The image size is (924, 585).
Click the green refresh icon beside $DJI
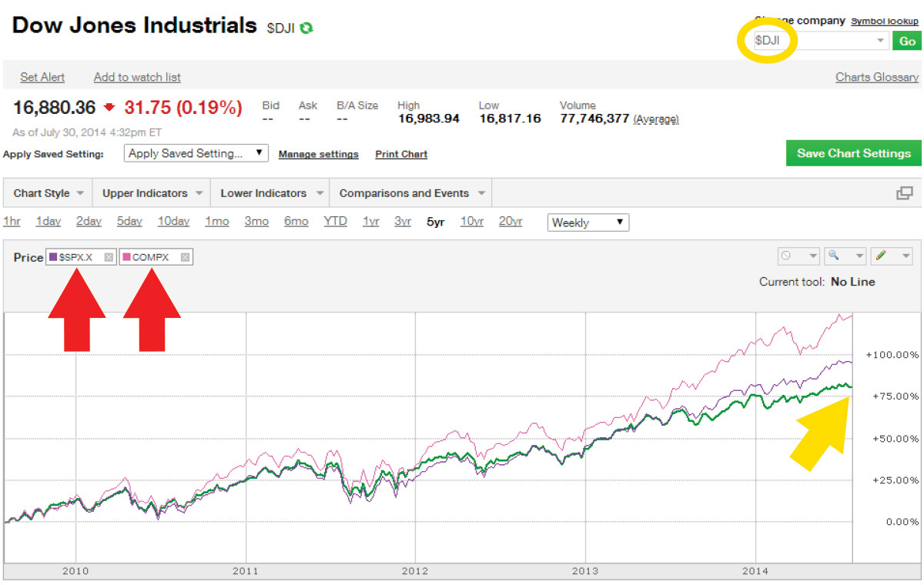click(x=306, y=28)
